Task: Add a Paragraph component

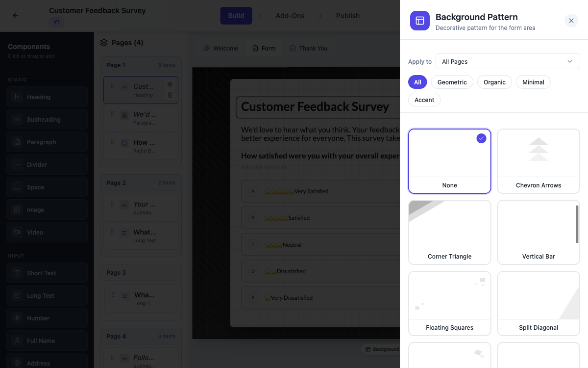Action: coord(47,142)
